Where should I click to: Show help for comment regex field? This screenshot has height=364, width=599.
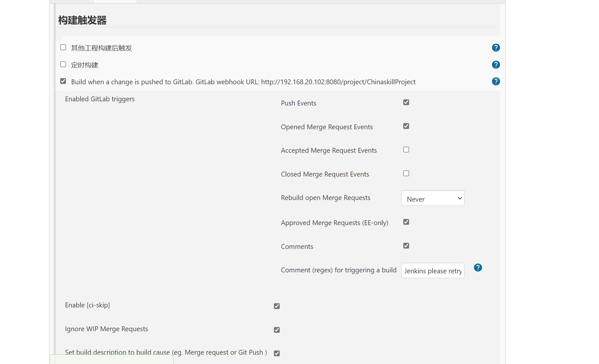click(x=478, y=268)
